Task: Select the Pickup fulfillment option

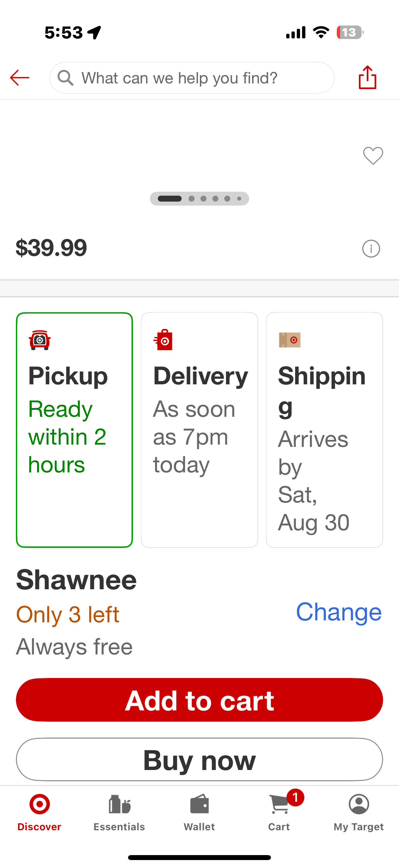Action: (74, 430)
